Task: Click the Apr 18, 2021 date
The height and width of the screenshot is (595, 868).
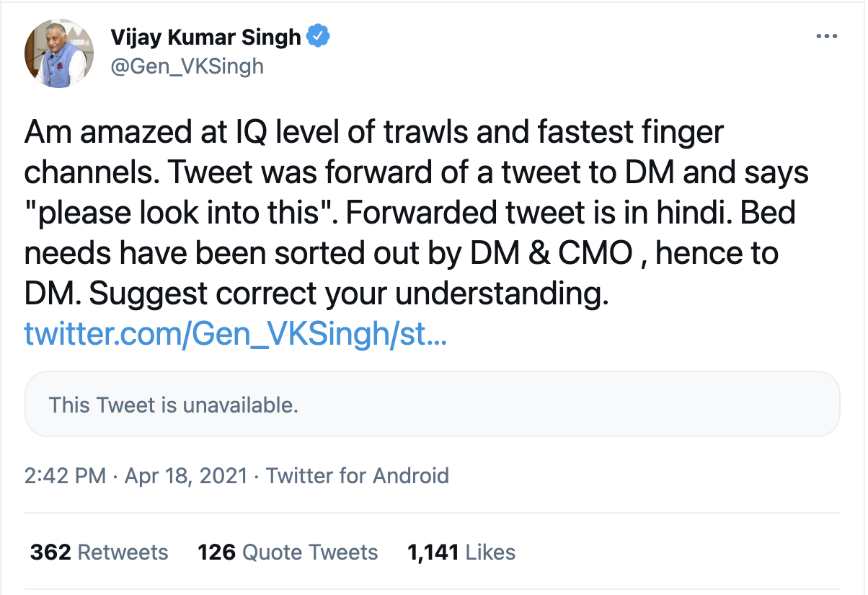Action: 186,476
